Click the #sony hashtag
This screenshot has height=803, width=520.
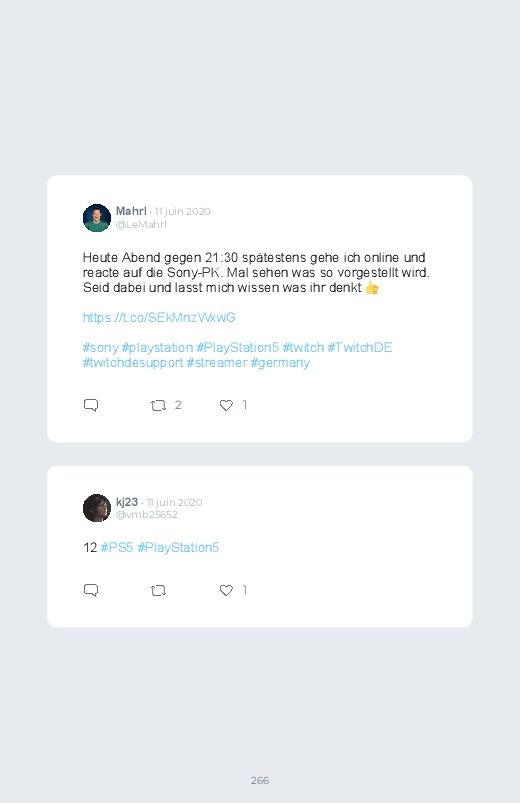[100, 348]
